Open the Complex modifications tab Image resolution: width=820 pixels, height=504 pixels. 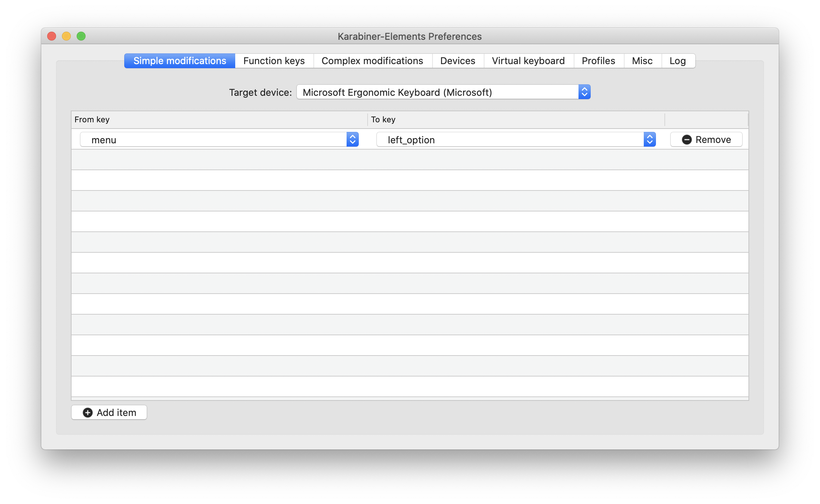pos(372,61)
